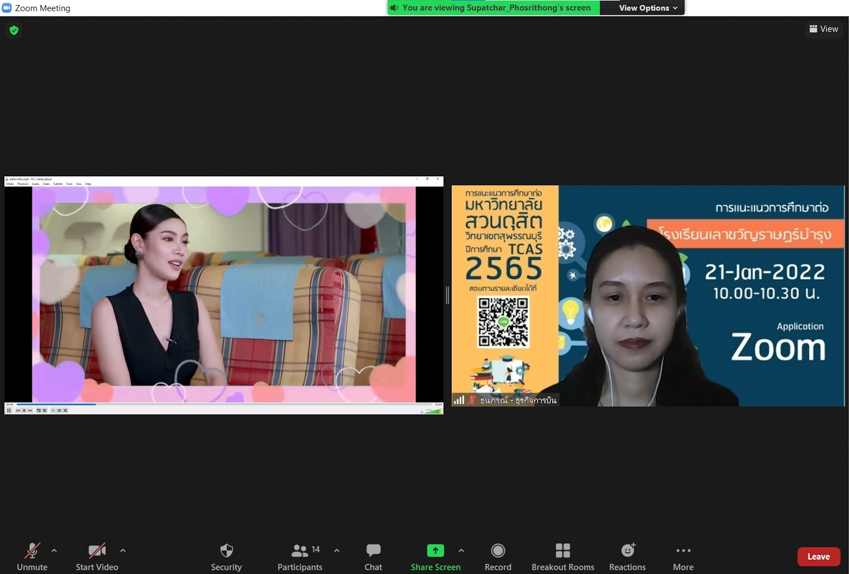Click the green screen-viewing notification banner

click(x=494, y=8)
